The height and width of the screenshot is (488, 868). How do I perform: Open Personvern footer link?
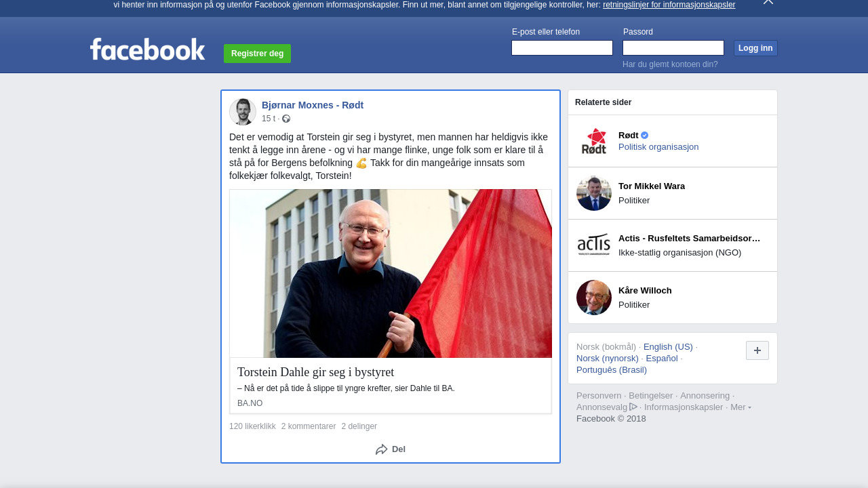(x=599, y=396)
